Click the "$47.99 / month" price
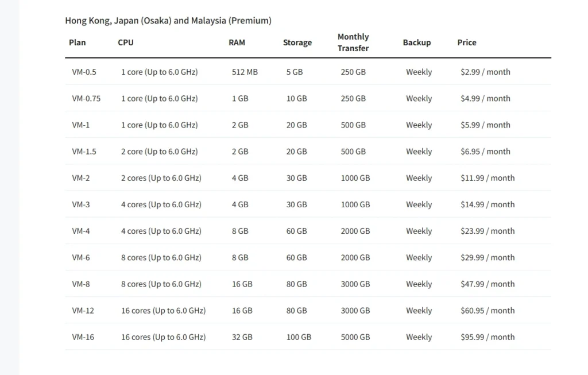Viewport: 588px width, 375px height. coord(488,284)
